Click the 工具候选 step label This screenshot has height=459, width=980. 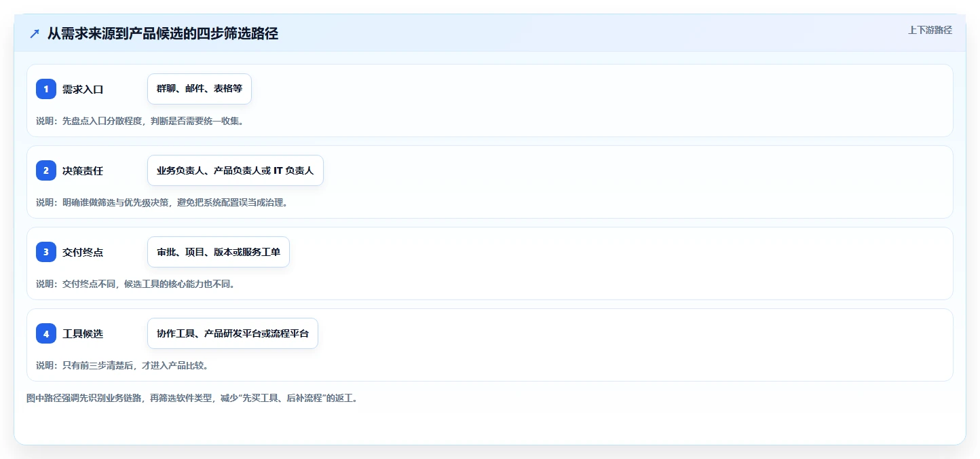coord(83,333)
